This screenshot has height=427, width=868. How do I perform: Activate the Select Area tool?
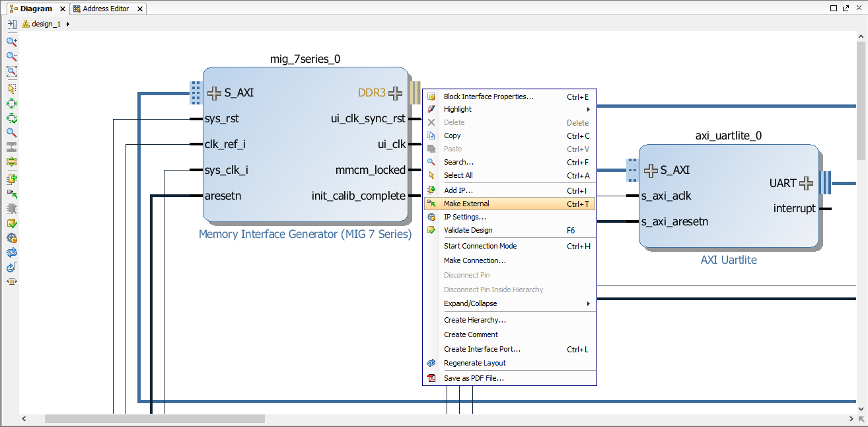pyautogui.click(x=11, y=88)
